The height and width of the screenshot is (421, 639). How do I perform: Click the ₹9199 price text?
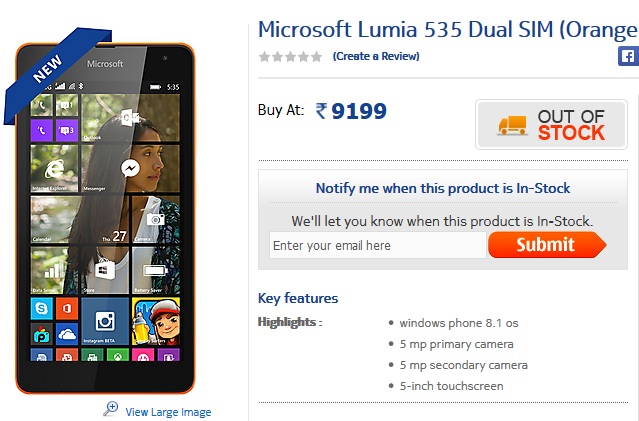(351, 111)
